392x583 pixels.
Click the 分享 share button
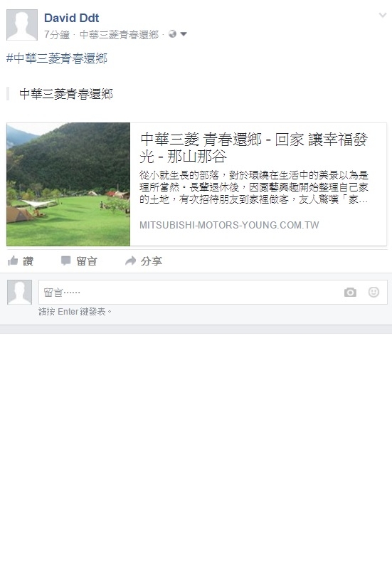[152, 261]
